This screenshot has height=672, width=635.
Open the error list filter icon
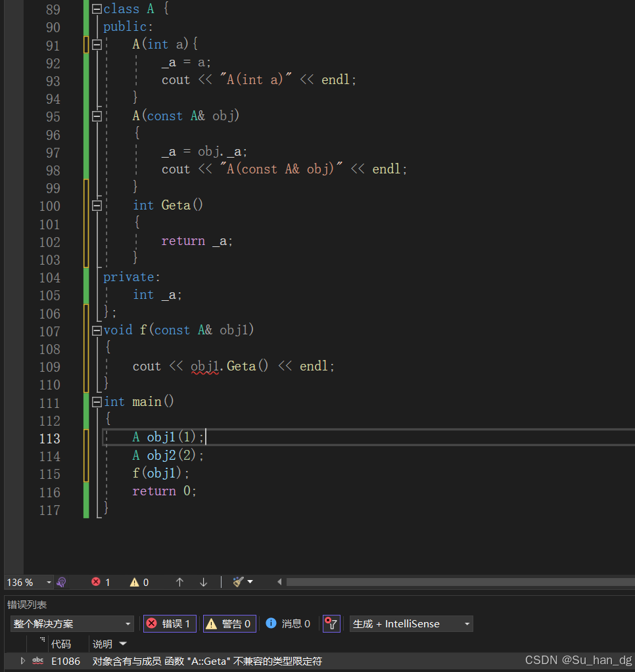331,623
